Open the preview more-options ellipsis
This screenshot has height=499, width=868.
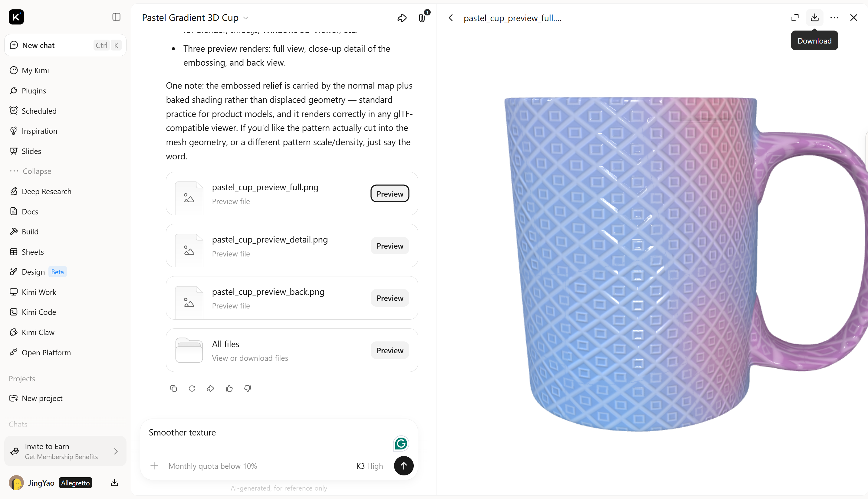tap(834, 18)
